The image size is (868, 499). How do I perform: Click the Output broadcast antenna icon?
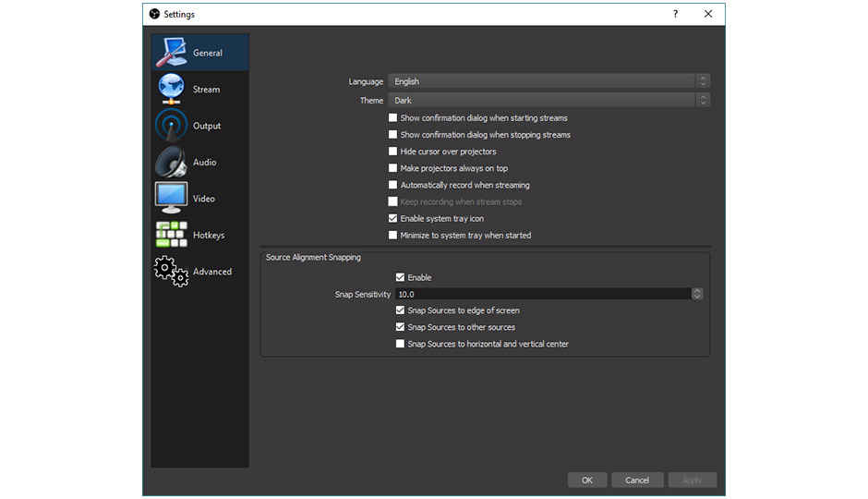click(171, 125)
